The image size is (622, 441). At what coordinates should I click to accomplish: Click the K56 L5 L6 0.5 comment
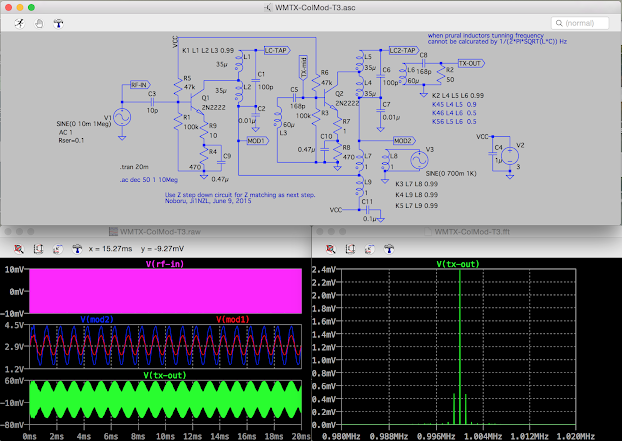pyautogui.click(x=454, y=122)
